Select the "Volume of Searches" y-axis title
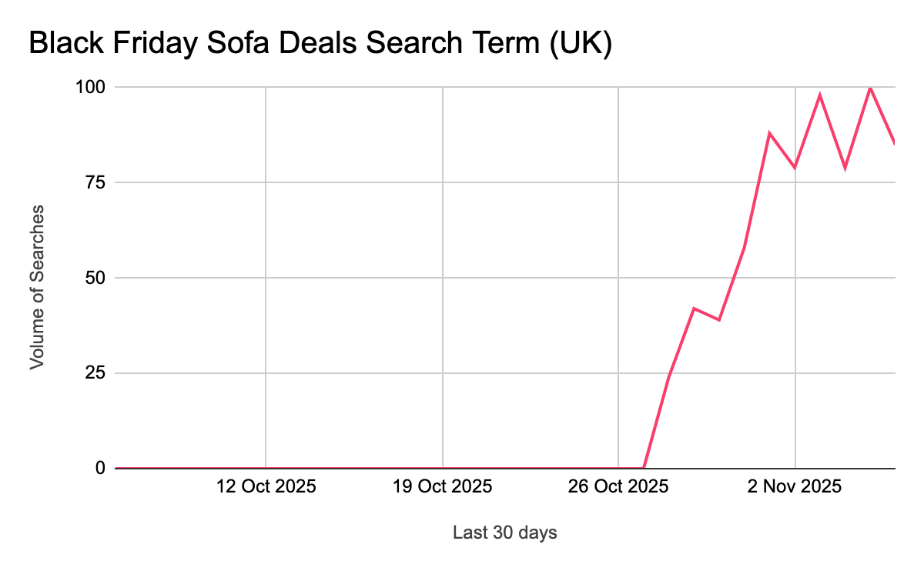 pyautogui.click(x=36, y=286)
